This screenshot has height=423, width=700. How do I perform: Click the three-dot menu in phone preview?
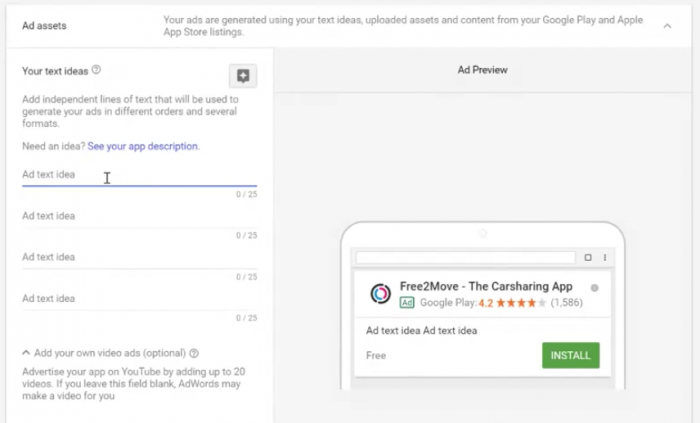(605, 257)
